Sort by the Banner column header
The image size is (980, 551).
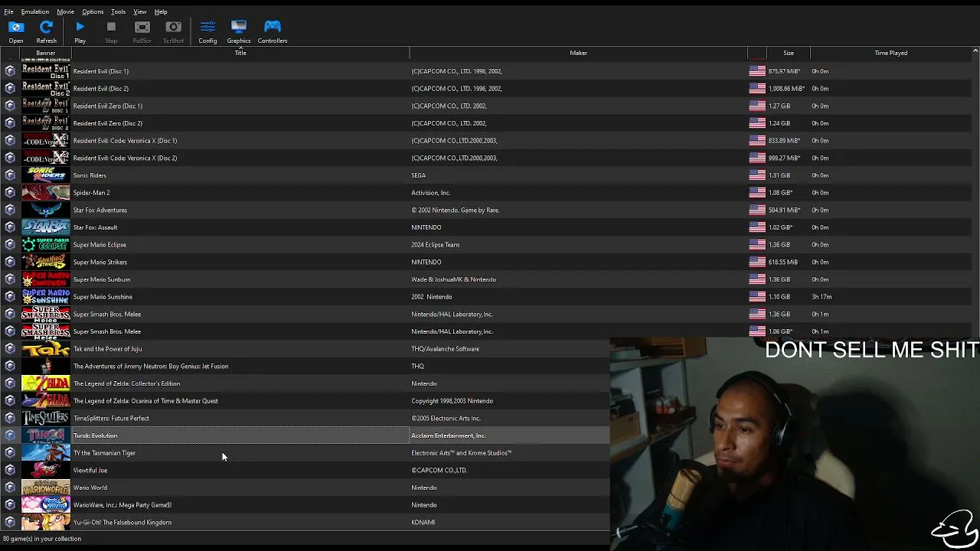click(x=45, y=53)
